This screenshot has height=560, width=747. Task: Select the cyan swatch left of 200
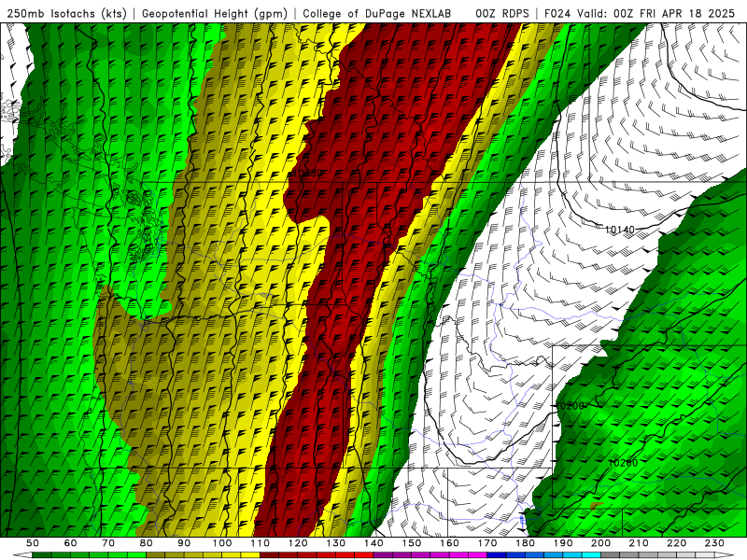click(x=591, y=554)
